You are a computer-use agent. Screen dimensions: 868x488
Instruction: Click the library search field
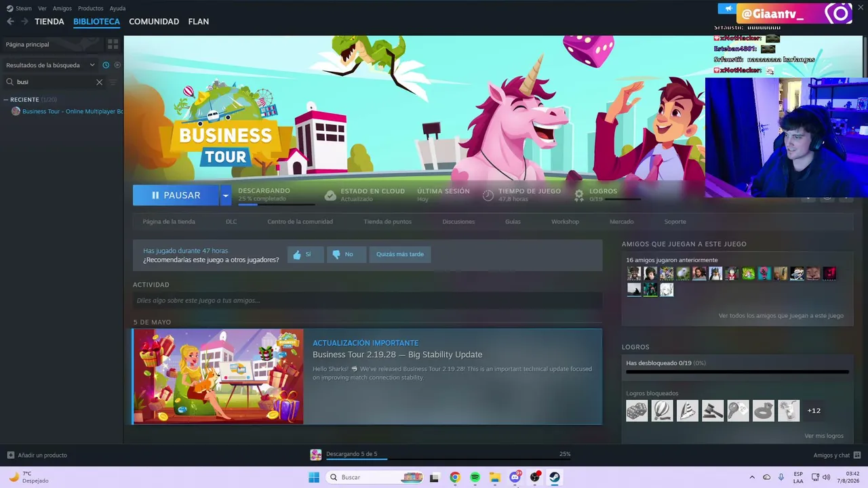click(54, 82)
